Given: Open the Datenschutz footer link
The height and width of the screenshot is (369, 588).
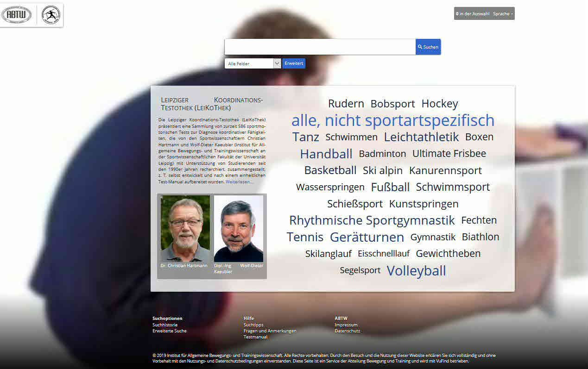Looking at the screenshot, I should (x=347, y=331).
